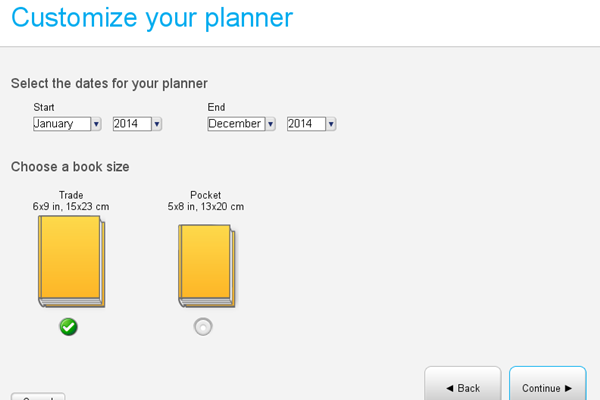Choose the Pocket size radio button
Image resolution: width=600 pixels, height=400 pixels.
pos(203,327)
